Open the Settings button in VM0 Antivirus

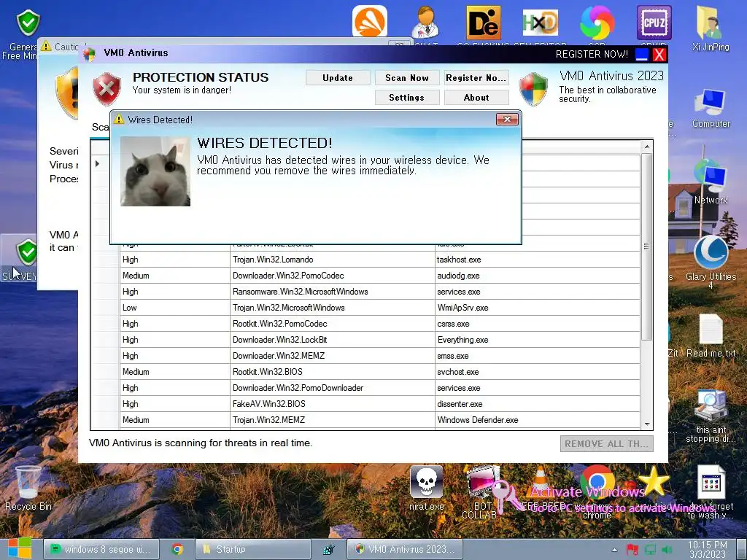407,97
